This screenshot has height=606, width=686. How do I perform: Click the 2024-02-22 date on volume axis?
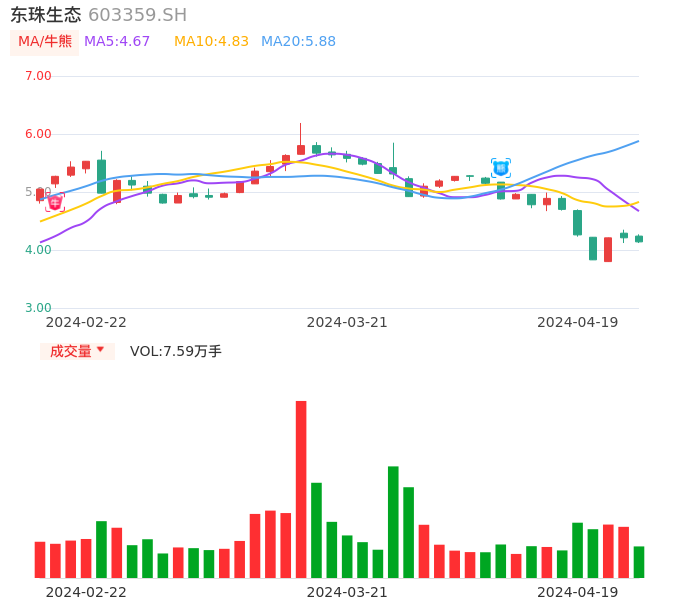pyautogui.click(x=86, y=592)
